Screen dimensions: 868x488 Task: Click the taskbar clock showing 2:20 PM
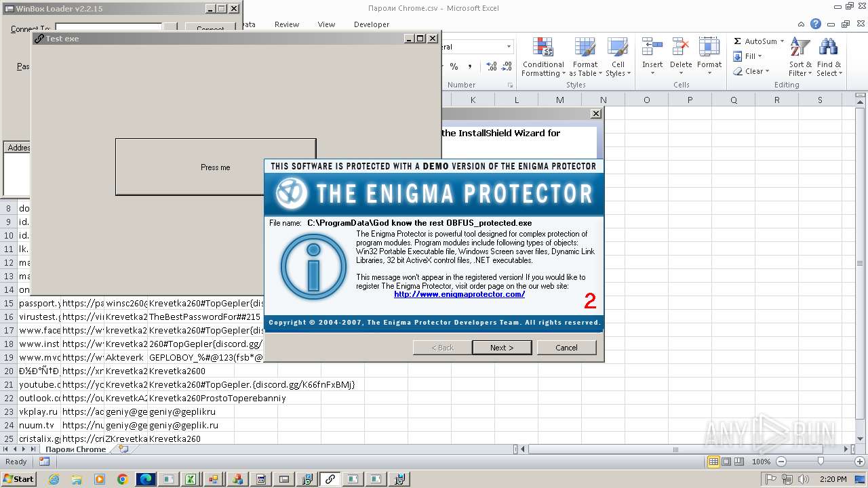click(x=833, y=479)
